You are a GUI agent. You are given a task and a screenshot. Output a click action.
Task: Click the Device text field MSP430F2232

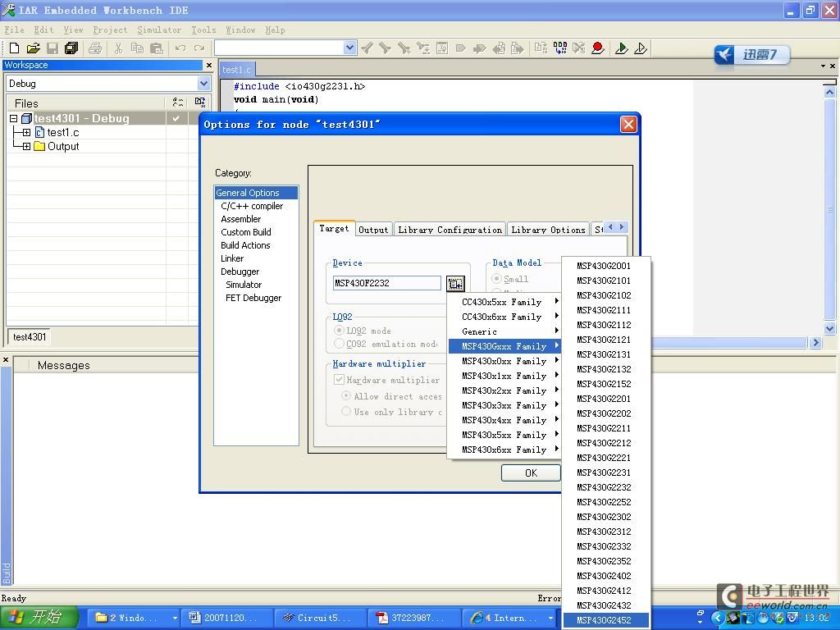click(x=387, y=283)
